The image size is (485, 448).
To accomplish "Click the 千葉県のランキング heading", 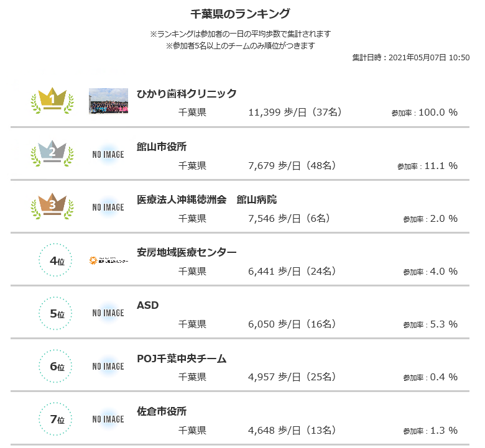I will click(240, 14).
